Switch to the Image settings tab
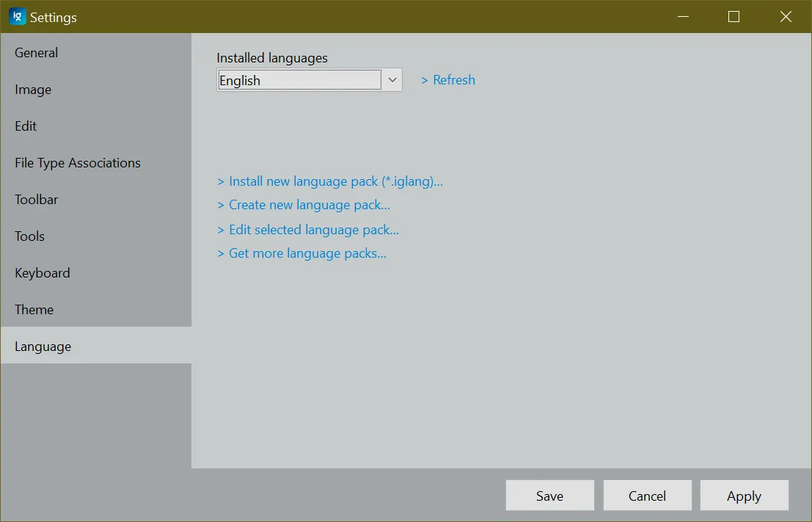Image resolution: width=812 pixels, height=522 pixels. (x=96, y=89)
